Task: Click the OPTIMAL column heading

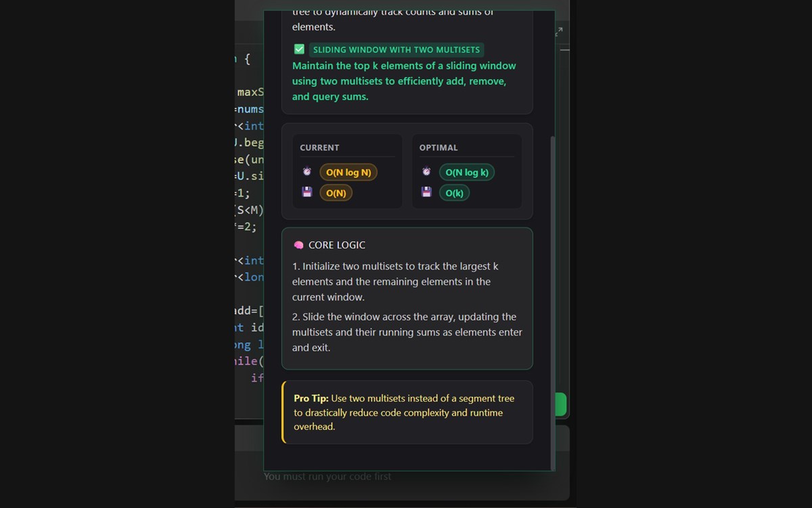Action: click(x=438, y=148)
